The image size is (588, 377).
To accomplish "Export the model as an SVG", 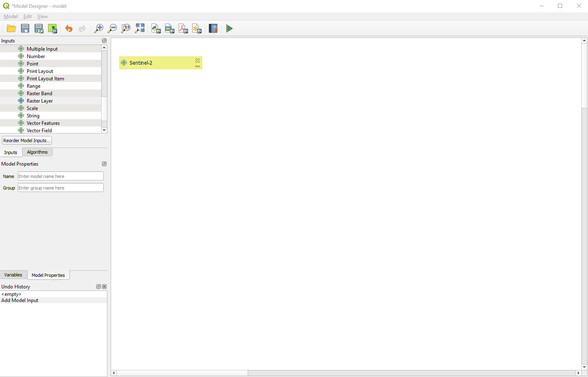I will 197,28.
